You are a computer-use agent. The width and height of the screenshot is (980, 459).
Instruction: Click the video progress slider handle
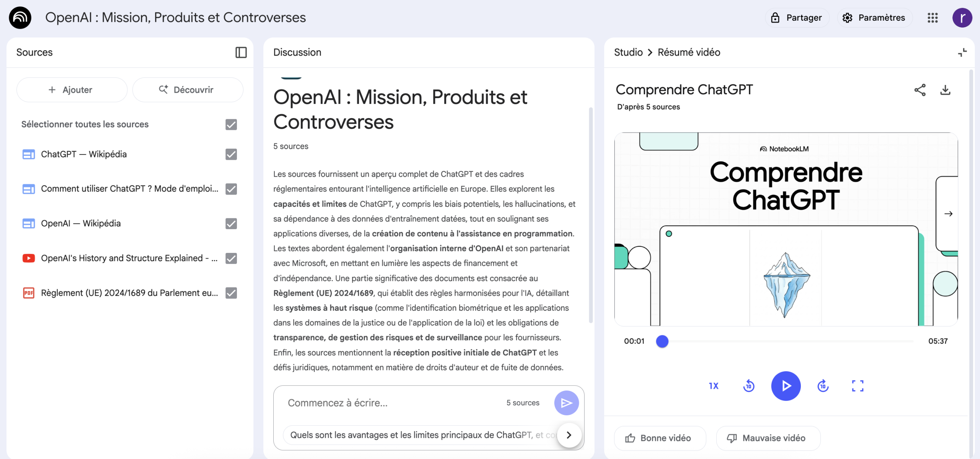(662, 341)
